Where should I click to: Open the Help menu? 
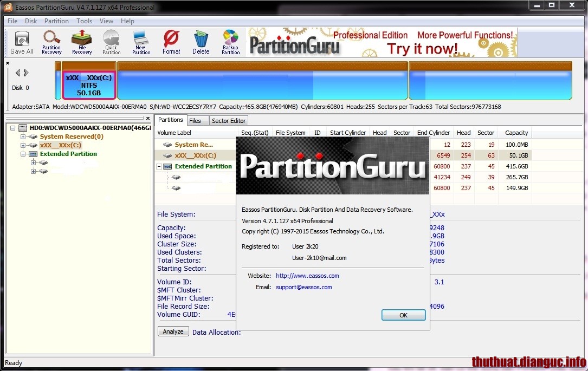pos(127,21)
